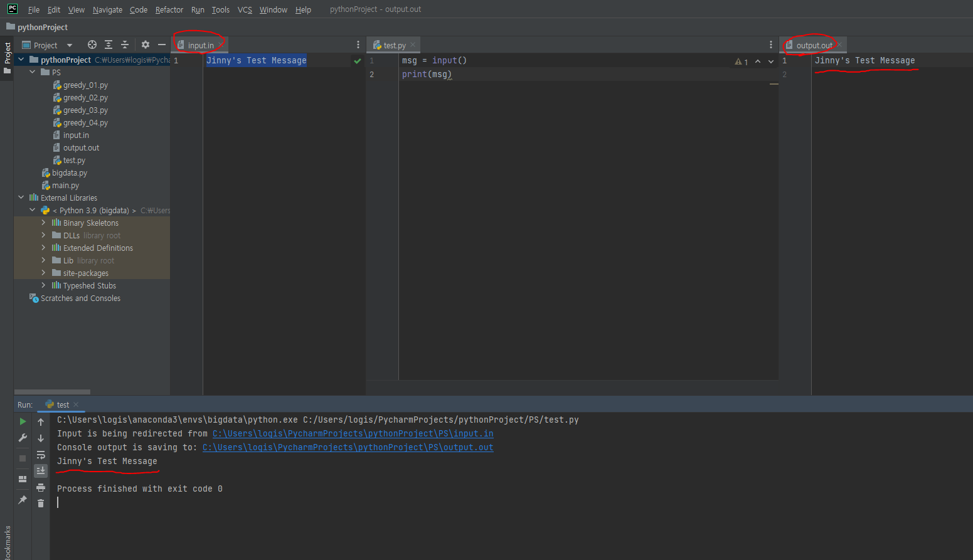Pin the Run tab with pin icon
This screenshot has height=560, width=973.
point(23,500)
